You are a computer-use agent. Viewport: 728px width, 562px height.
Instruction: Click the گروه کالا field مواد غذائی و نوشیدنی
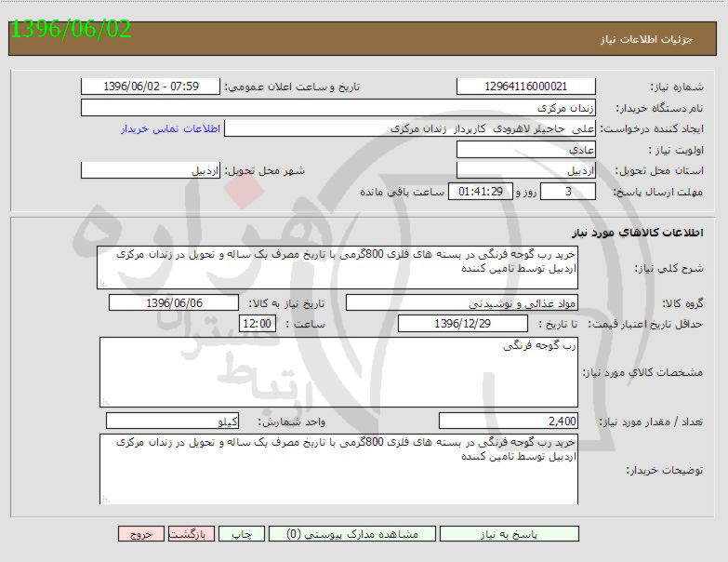tap(462, 302)
